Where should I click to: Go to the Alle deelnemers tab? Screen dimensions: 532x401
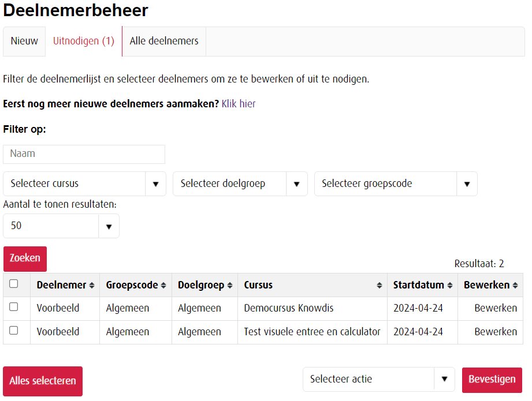(164, 41)
